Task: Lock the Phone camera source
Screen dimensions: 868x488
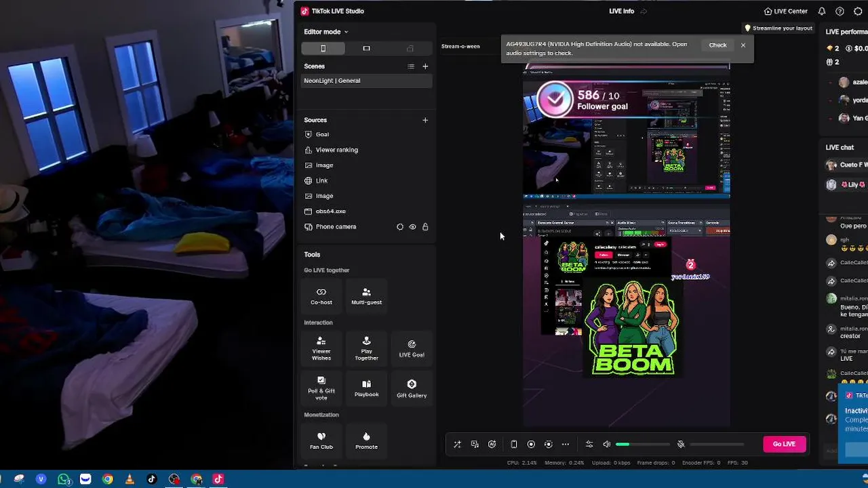Action: click(x=425, y=227)
